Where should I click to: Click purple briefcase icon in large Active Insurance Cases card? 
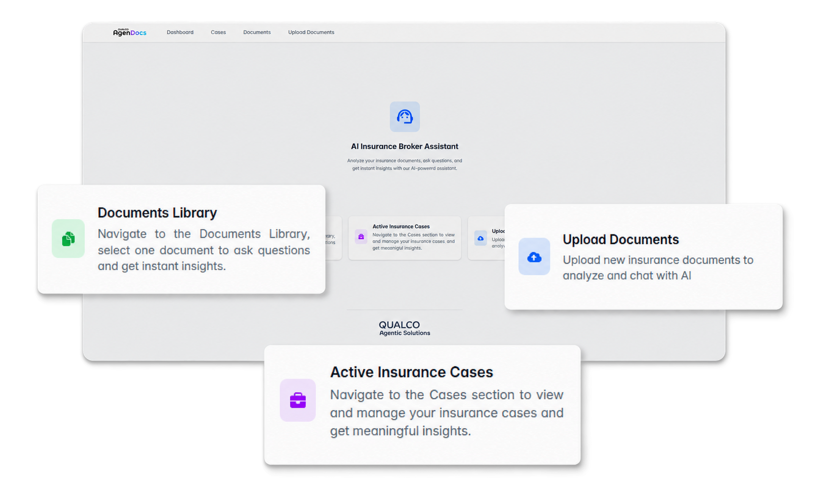point(297,400)
